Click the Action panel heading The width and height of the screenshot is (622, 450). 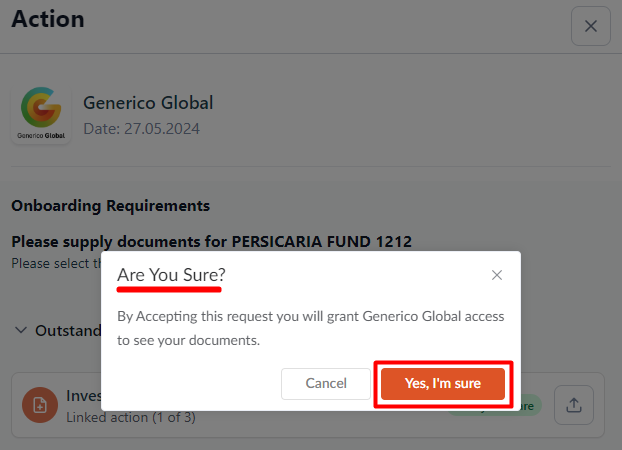48,19
